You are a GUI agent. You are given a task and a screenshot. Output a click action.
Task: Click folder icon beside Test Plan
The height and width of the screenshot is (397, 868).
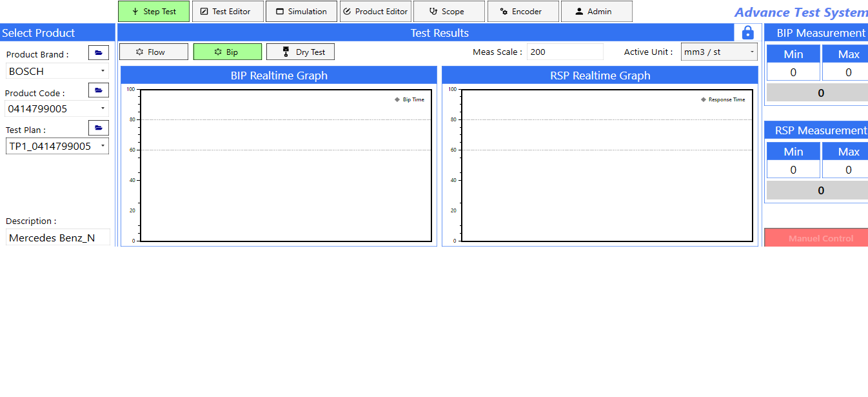tap(99, 128)
